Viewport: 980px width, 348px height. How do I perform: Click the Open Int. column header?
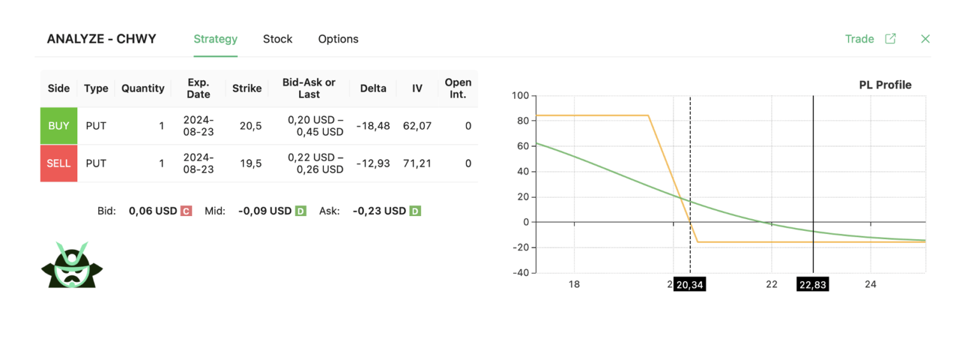[x=458, y=89]
